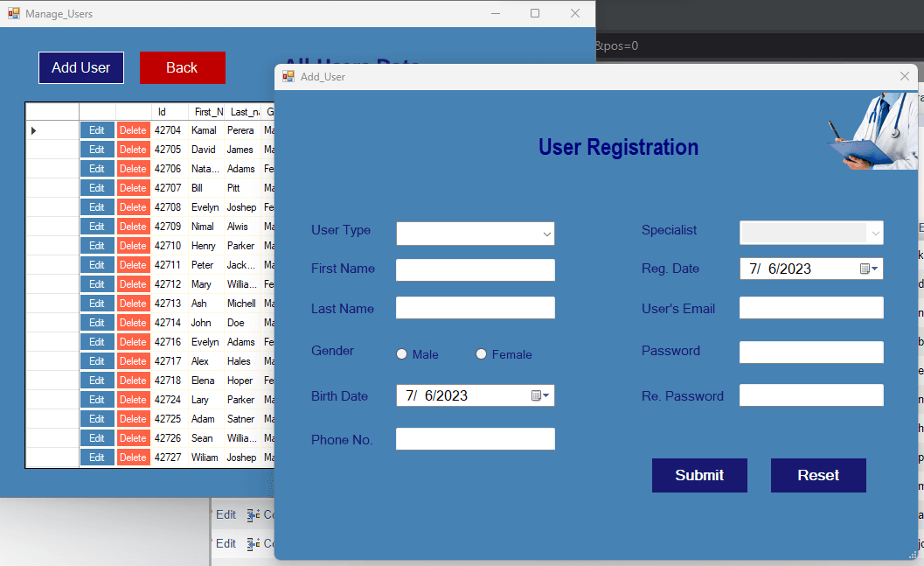Submit the user registration form

[x=699, y=475]
